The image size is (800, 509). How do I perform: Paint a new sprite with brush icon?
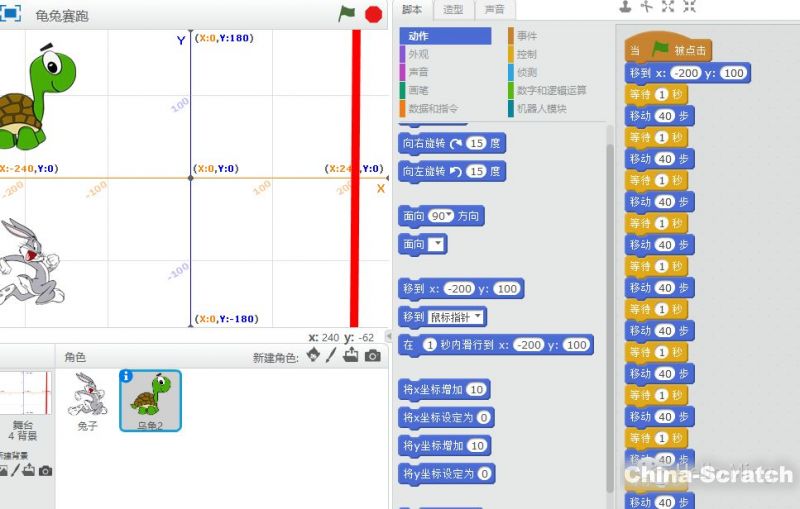pos(331,356)
